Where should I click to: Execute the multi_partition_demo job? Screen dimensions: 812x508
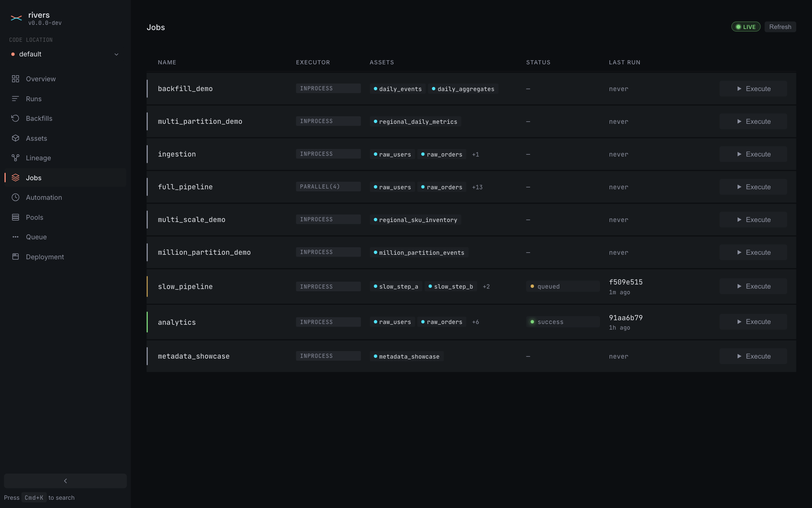point(753,122)
